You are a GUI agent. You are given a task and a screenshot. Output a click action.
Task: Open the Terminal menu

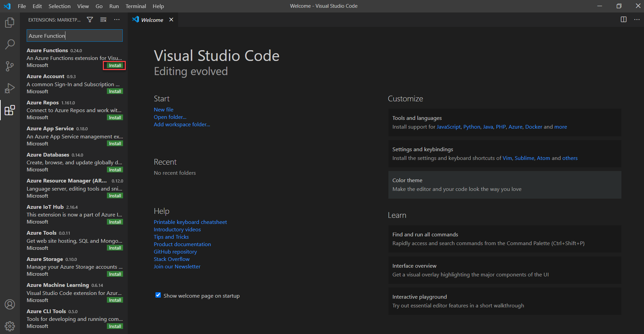(136, 6)
